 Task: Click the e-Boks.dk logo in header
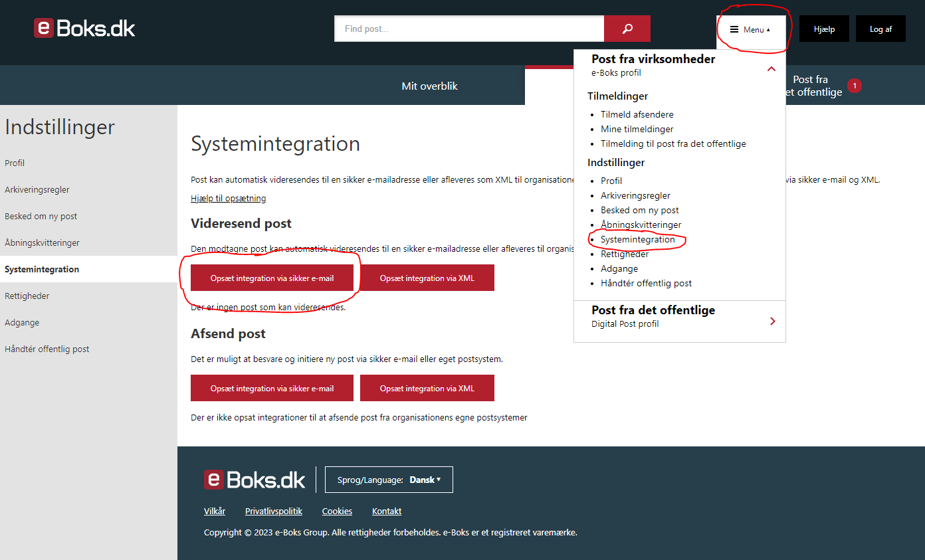[84, 29]
